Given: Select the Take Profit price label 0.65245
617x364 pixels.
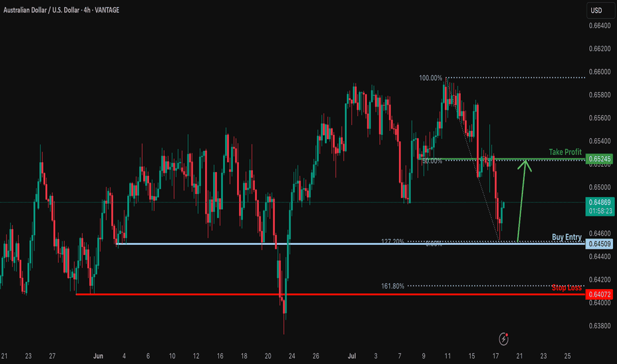Looking at the screenshot, I should (x=599, y=159).
